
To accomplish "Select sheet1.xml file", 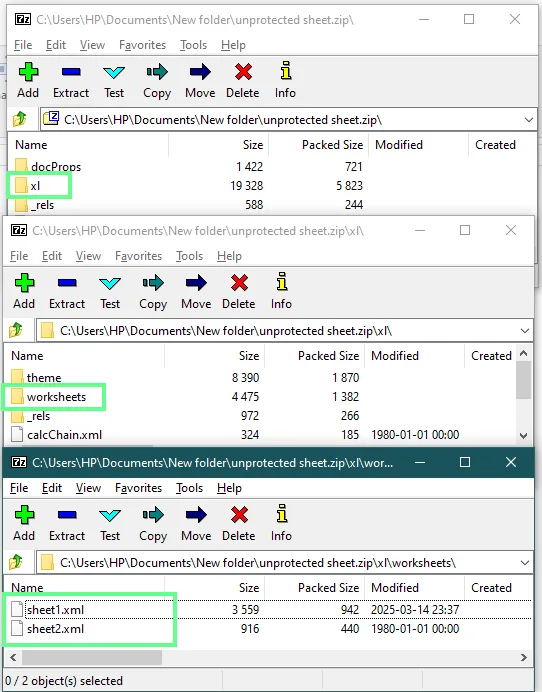I will tap(48, 609).
